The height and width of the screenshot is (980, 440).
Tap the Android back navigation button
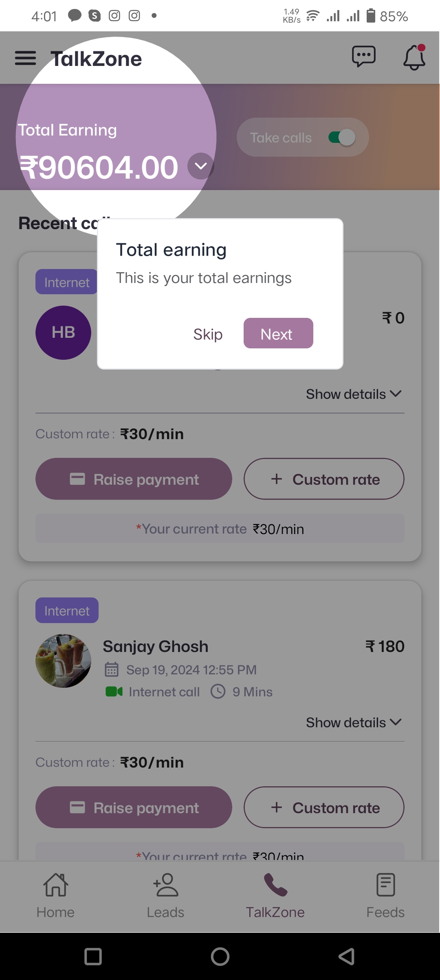click(347, 956)
